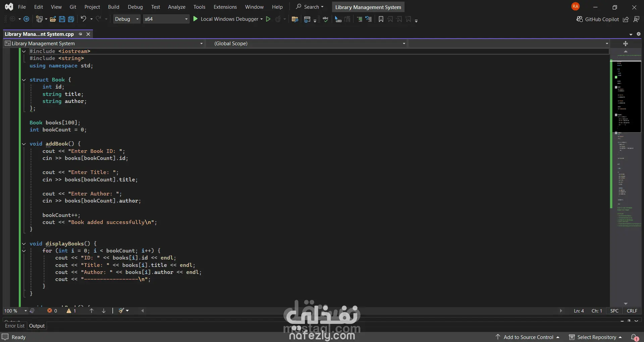Close the Library Management System.cpp tab

pos(88,34)
